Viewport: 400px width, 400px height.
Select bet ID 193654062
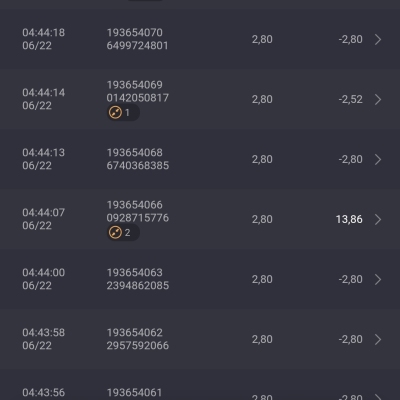pyautogui.click(x=135, y=333)
